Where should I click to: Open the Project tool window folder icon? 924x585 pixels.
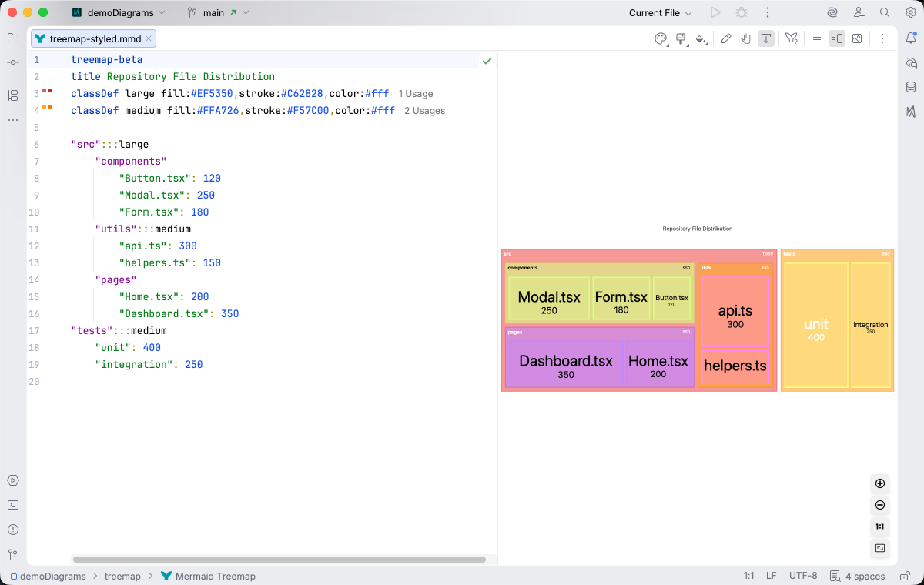(x=13, y=38)
